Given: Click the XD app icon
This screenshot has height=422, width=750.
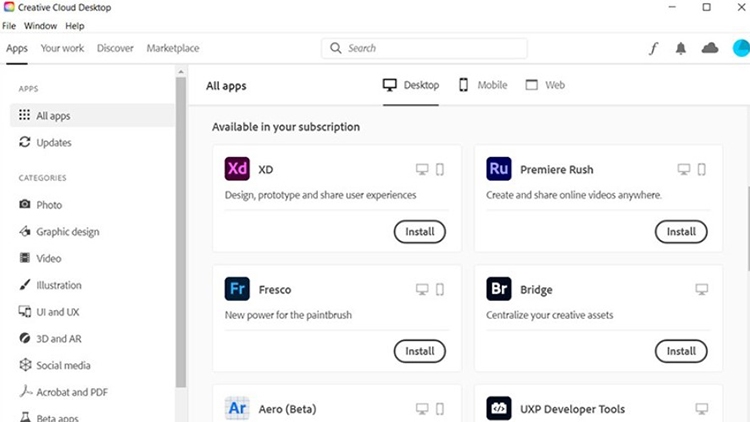Looking at the screenshot, I should click(x=237, y=168).
